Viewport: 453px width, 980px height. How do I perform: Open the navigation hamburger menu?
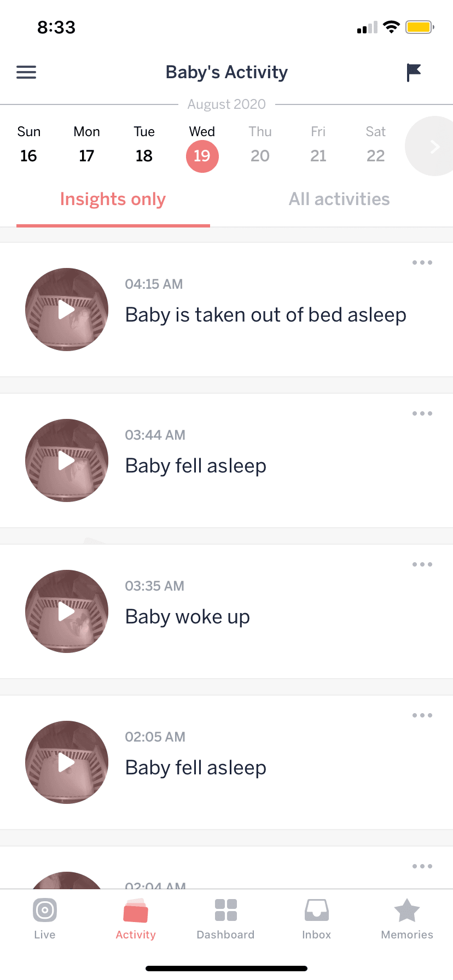26,72
